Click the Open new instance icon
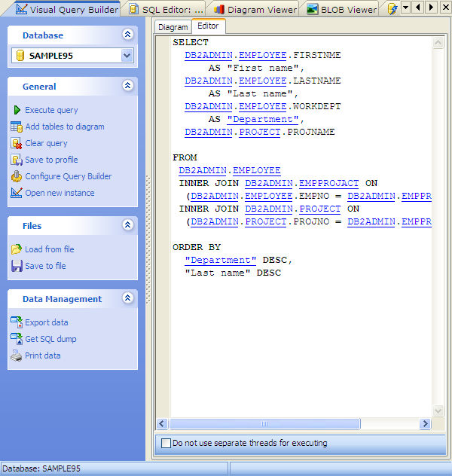The width and height of the screenshot is (452, 476). click(17, 193)
